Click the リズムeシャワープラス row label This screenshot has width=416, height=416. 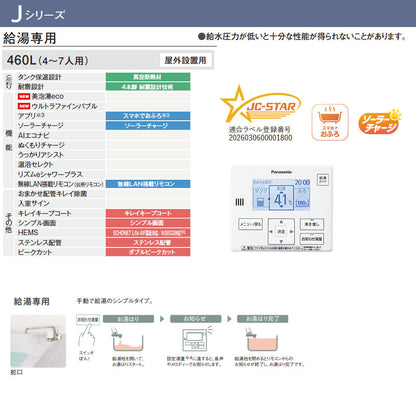pyautogui.click(x=50, y=174)
